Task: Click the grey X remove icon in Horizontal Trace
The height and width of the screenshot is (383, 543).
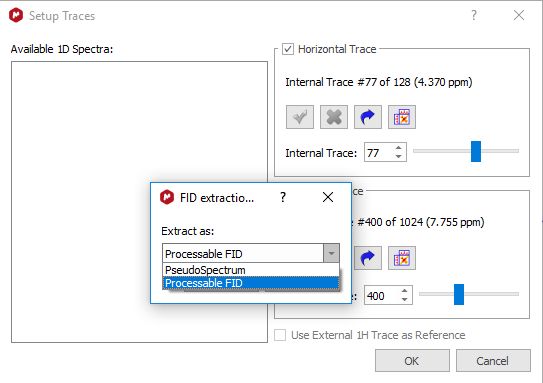Action: [334, 117]
